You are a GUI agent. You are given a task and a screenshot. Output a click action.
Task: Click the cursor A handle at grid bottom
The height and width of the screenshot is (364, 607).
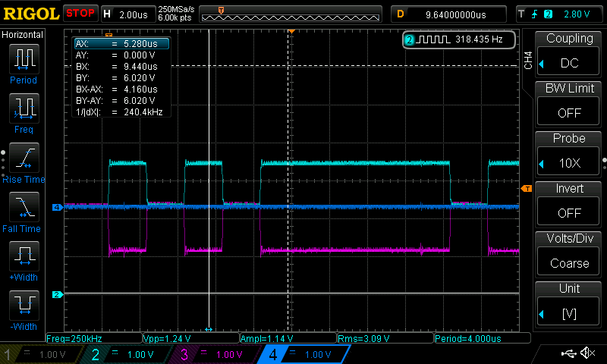(x=209, y=329)
